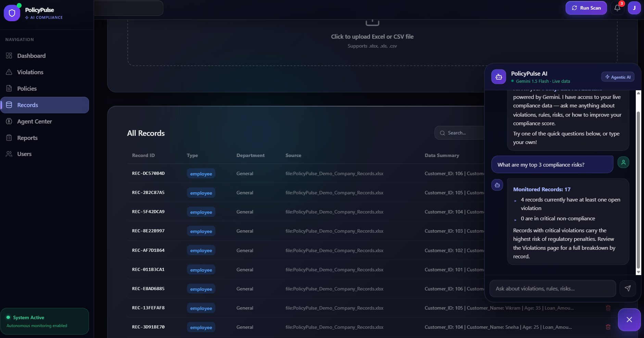Screen dimensions: 644x338
Task: Select record REC-5F42DCA9
Action: 148,212
